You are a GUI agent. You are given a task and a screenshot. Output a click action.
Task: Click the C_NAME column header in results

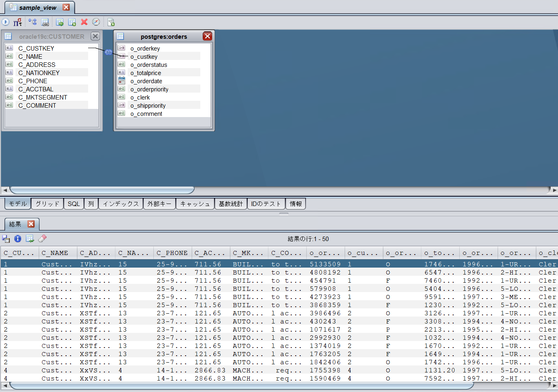(x=58, y=253)
